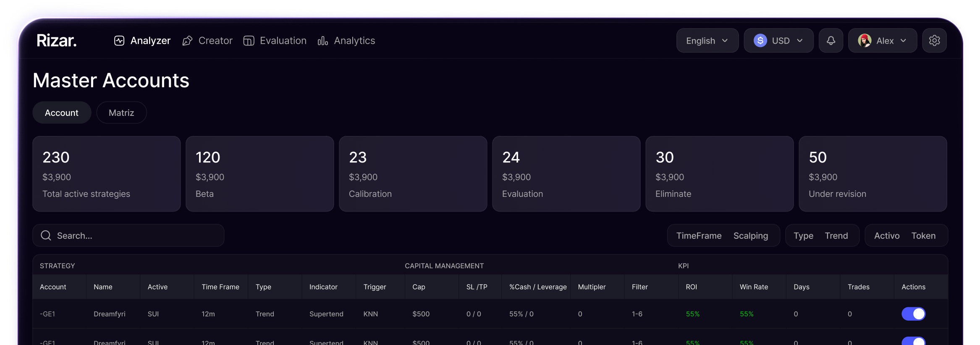
Task: Switch to the Matriz tab
Action: pyautogui.click(x=121, y=112)
